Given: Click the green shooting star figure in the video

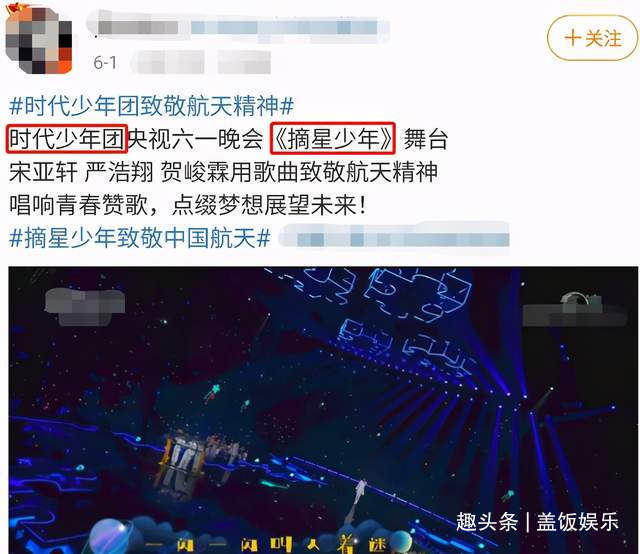Looking at the screenshot, I should (212, 392).
